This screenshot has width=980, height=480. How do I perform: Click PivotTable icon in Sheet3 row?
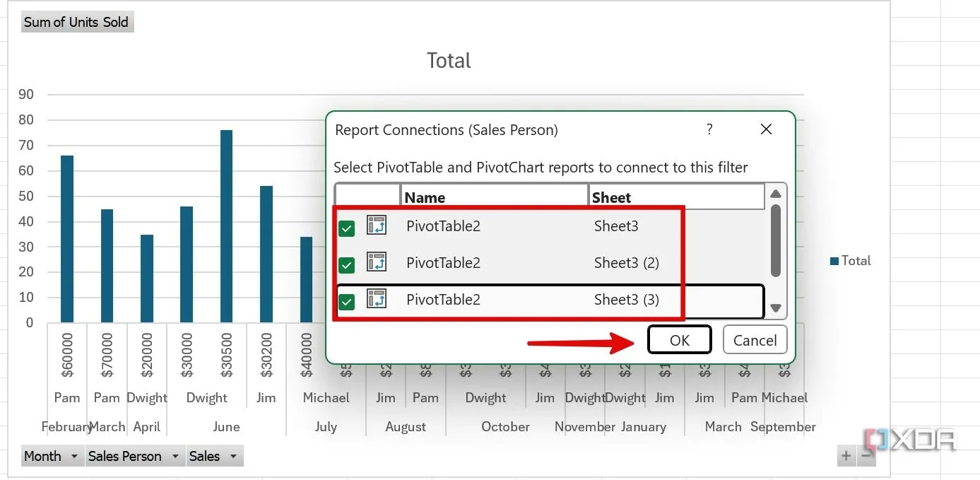[x=376, y=226]
